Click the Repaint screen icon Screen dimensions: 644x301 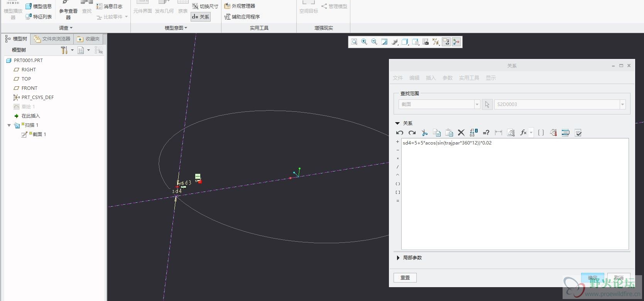(x=384, y=42)
